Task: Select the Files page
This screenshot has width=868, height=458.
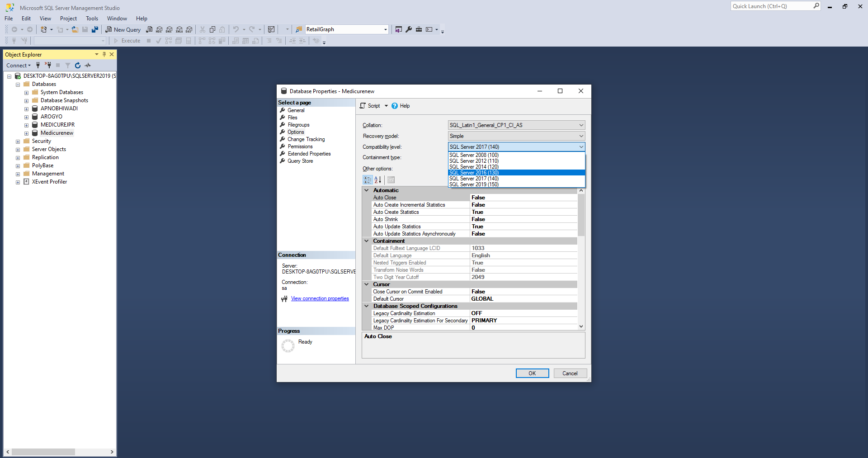Action: (292, 118)
